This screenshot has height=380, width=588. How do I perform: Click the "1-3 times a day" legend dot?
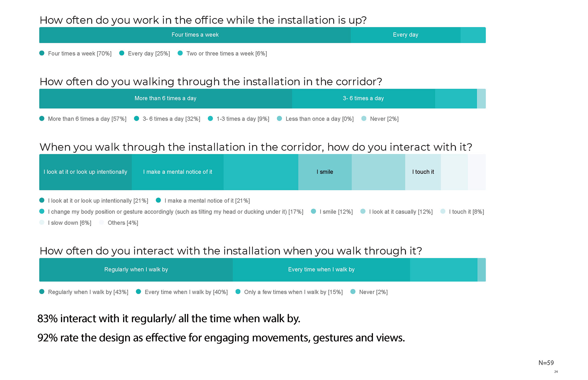click(210, 118)
